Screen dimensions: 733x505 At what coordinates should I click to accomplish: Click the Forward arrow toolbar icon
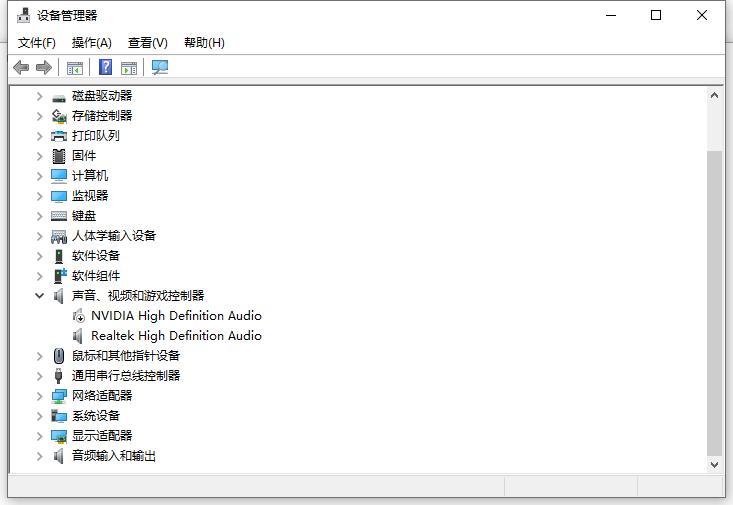[43, 68]
